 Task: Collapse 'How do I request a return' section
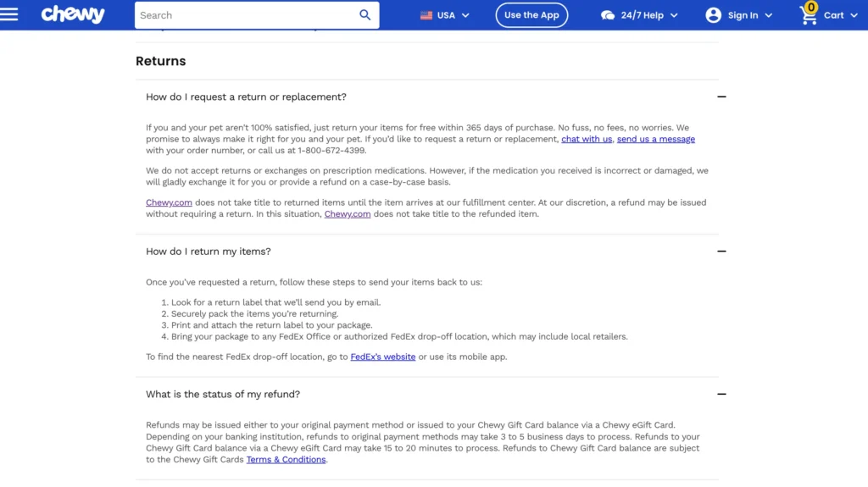pyautogui.click(x=721, y=97)
